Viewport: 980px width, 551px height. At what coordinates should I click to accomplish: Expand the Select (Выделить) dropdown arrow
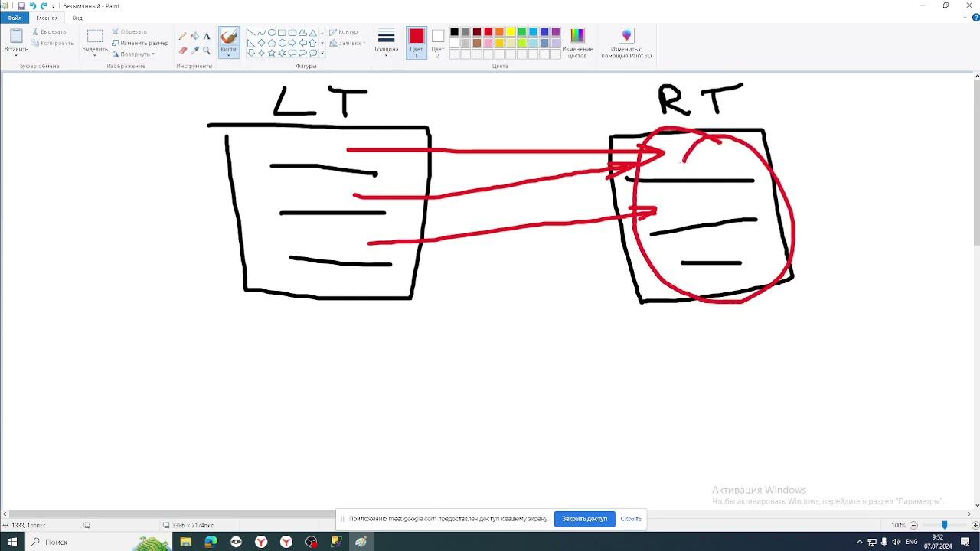(95, 55)
